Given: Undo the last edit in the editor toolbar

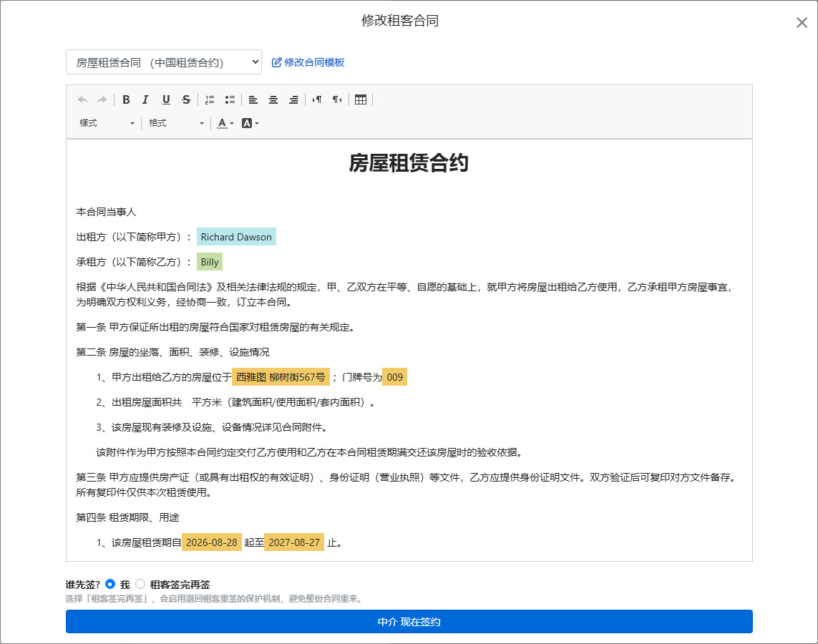Looking at the screenshot, I should click(x=82, y=99).
